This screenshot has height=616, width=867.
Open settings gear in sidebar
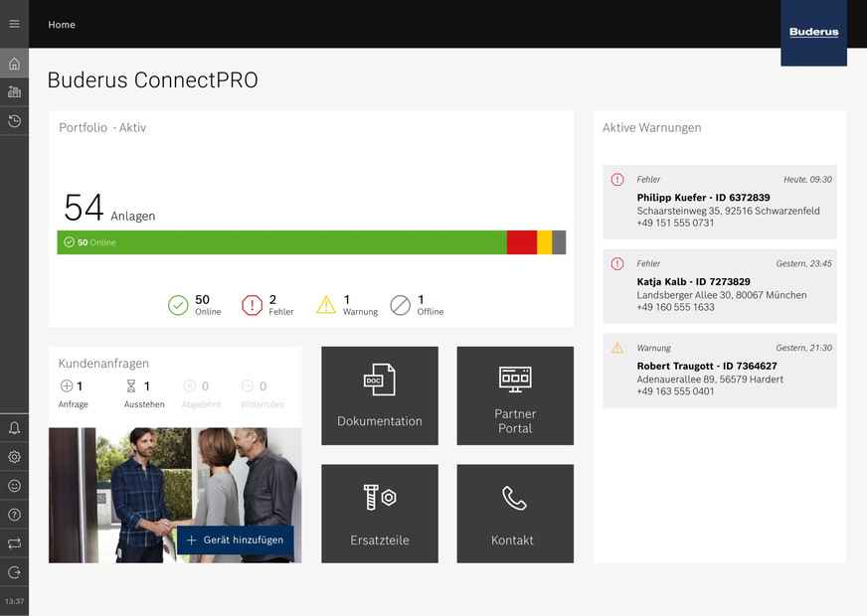[x=14, y=457]
